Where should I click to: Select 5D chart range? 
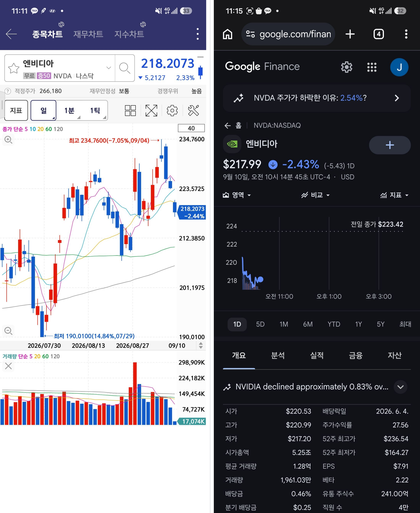click(x=260, y=324)
